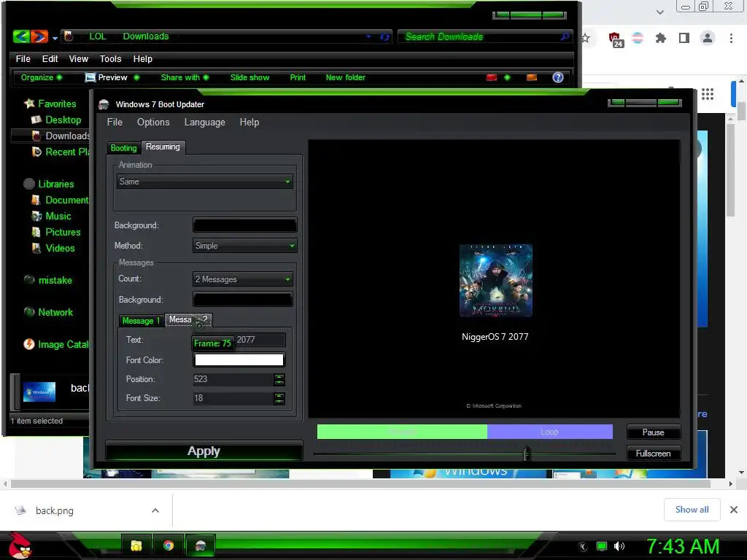Image resolution: width=747 pixels, height=560 pixels.
Task: Click the Position value stepper arrows
Action: (279, 379)
